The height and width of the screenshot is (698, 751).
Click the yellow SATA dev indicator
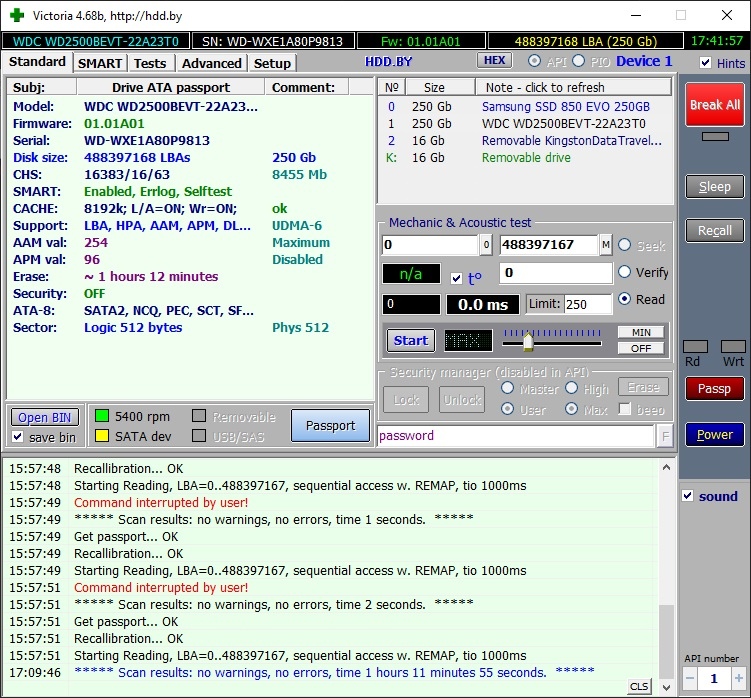click(x=101, y=436)
